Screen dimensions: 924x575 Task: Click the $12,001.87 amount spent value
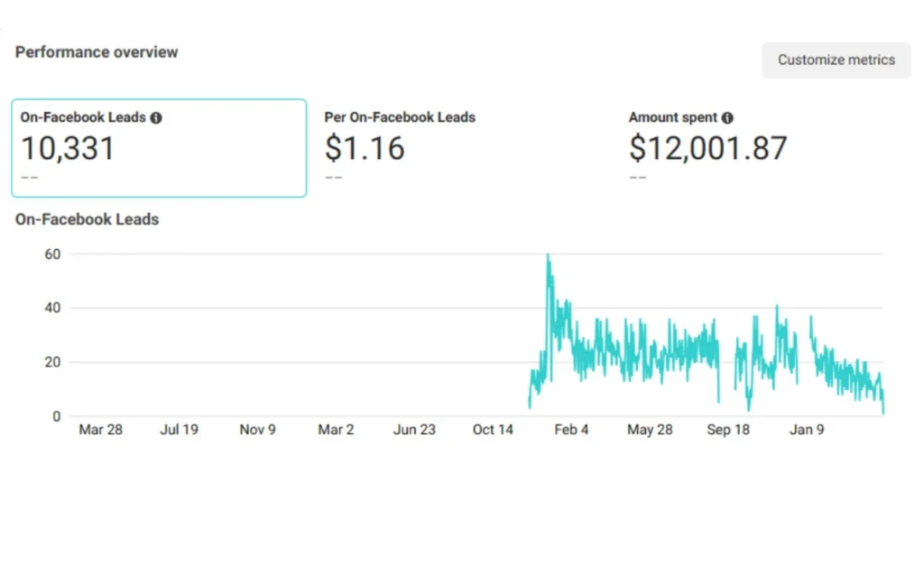pyautogui.click(x=707, y=148)
